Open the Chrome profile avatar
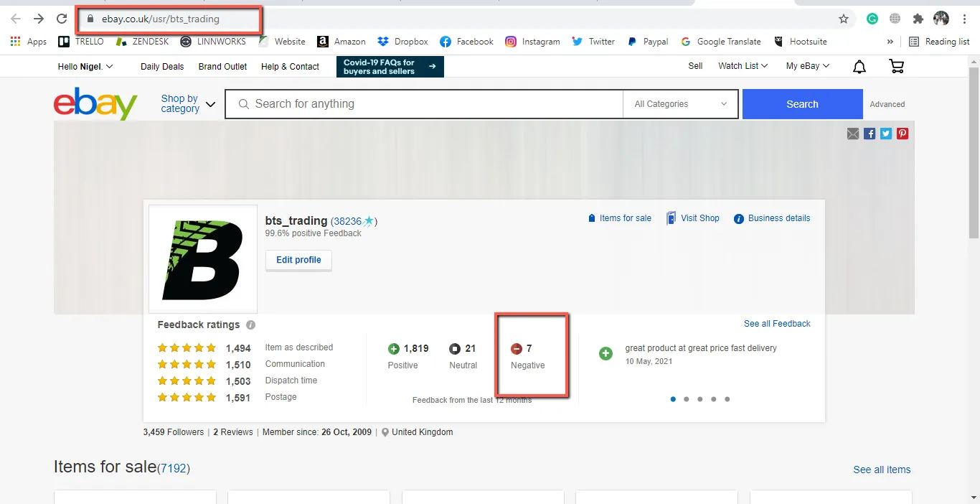The width and height of the screenshot is (980, 504). point(941,19)
